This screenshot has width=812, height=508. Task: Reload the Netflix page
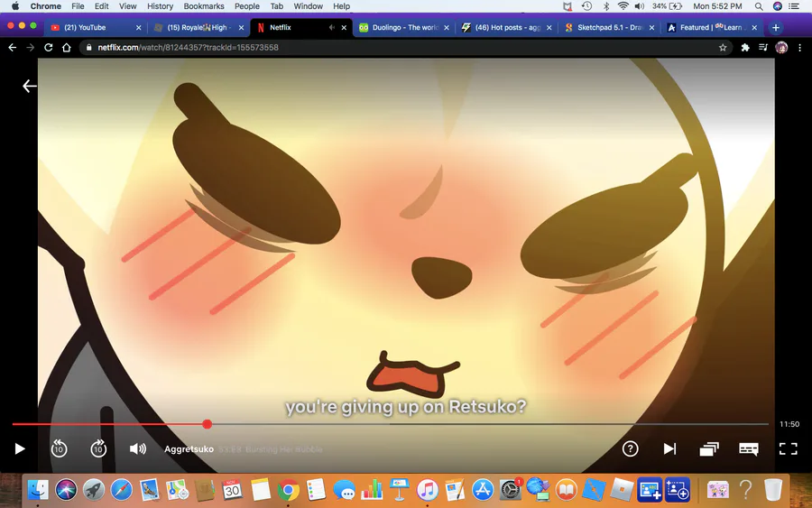pos(48,48)
